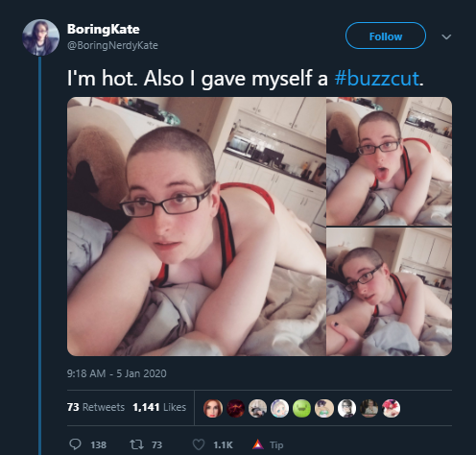Viewport: 476px width, 455px height.
Task: Open the red-haired liker avatar
Action: click(x=213, y=408)
